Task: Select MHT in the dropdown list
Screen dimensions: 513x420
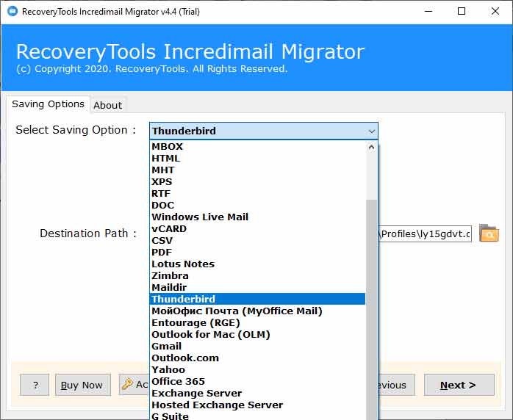Action: pyautogui.click(x=257, y=170)
